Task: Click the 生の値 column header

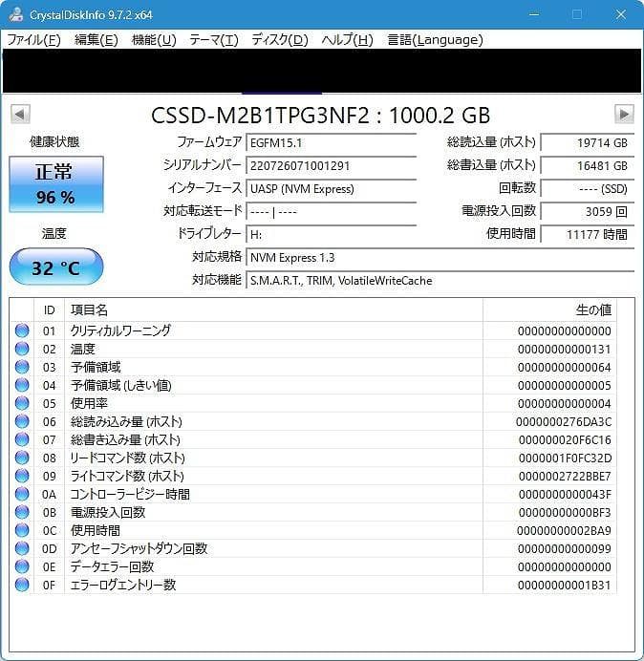Action: coord(549,309)
